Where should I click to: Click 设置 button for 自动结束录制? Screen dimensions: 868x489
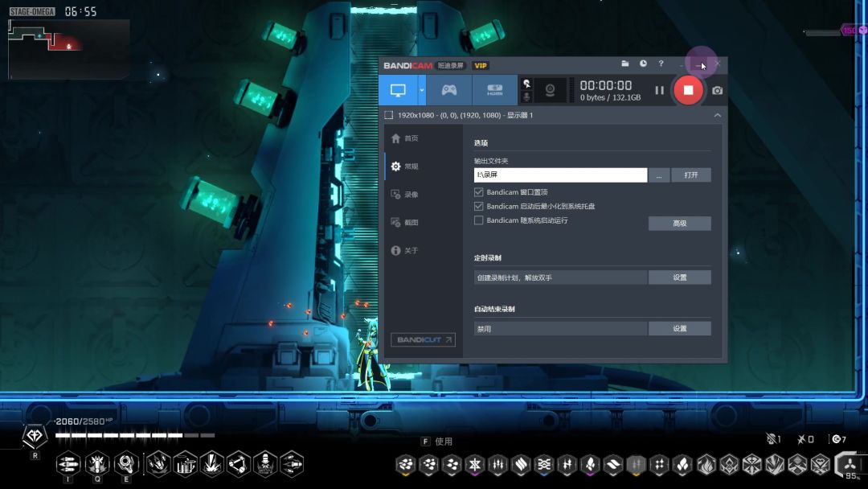pyautogui.click(x=679, y=328)
